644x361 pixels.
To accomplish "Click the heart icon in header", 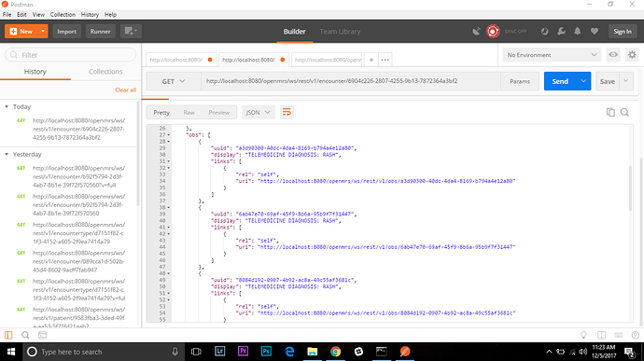I will click(x=595, y=31).
